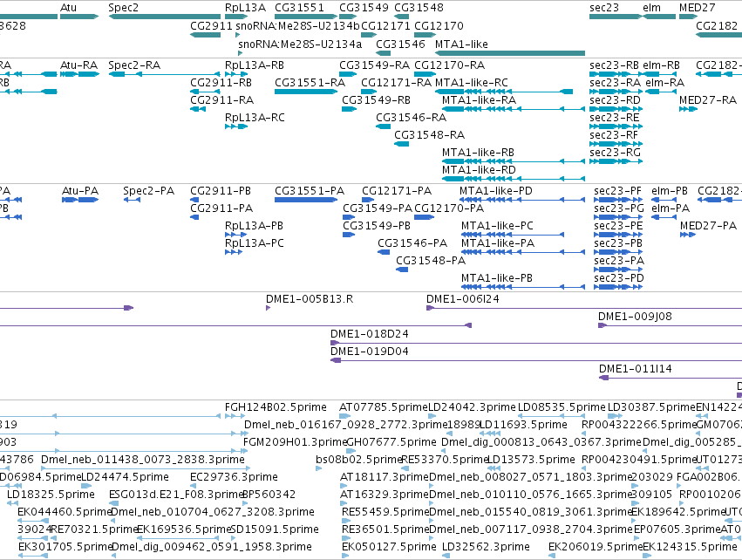Click the MED27 gene label
Screen dimensions: 742x560
(x=697, y=8)
